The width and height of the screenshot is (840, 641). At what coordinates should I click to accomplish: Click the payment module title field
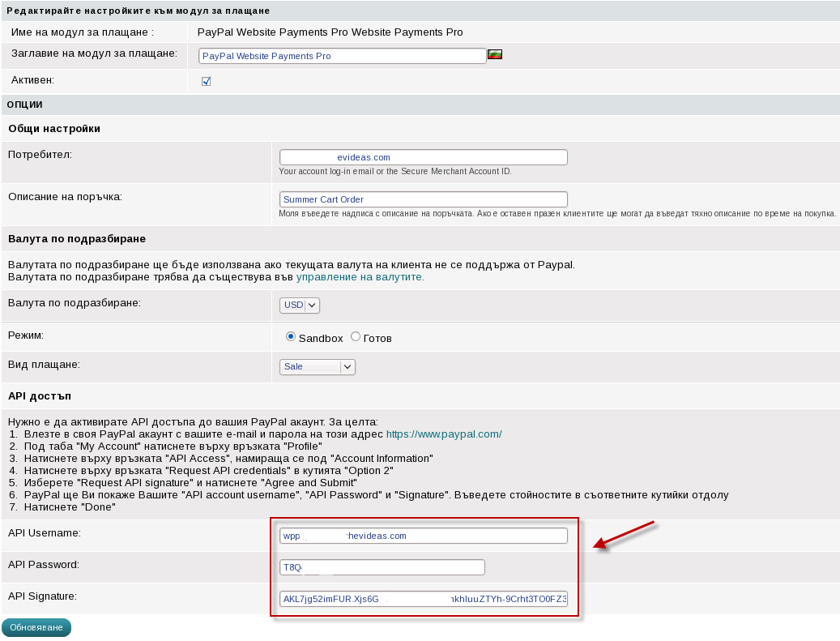click(342, 56)
